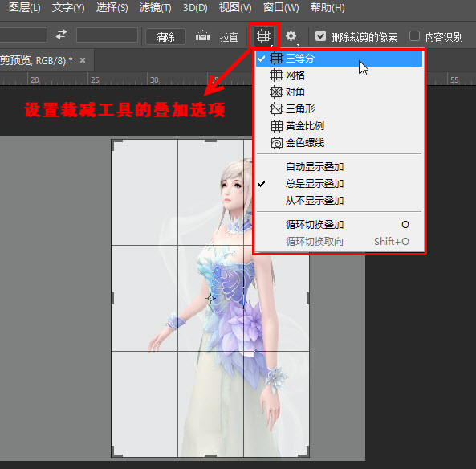
Task: Select 黄金比例 overlay option
Action: click(339, 126)
